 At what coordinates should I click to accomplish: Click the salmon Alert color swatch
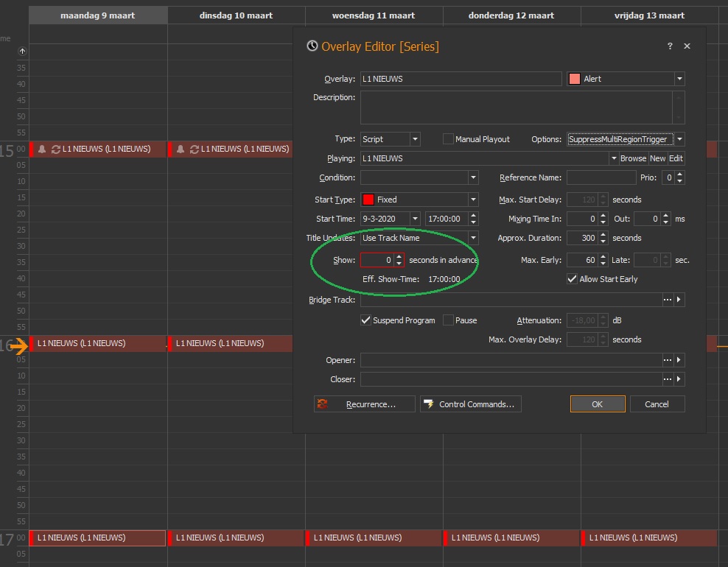coord(574,79)
